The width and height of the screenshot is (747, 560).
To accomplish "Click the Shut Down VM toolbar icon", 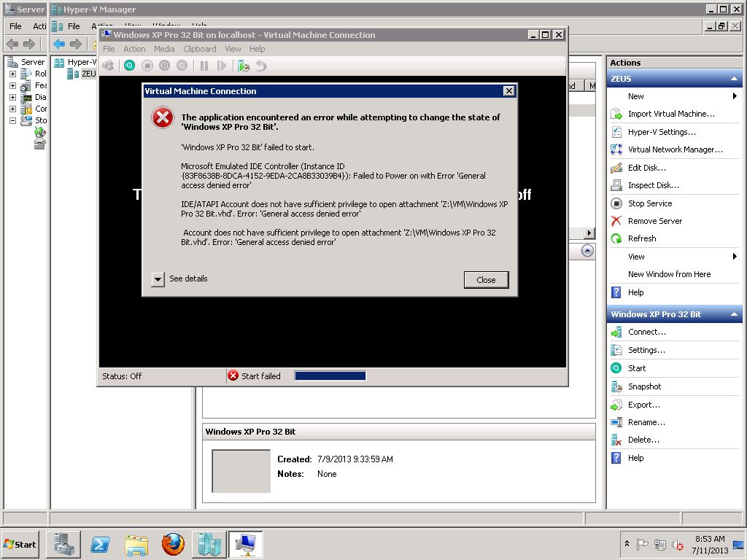I will click(x=164, y=66).
